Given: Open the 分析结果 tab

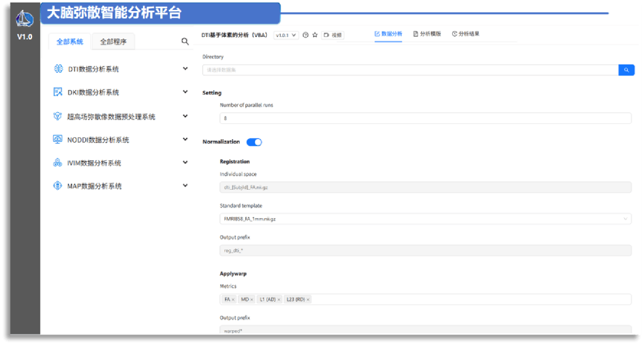Looking at the screenshot, I should pyautogui.click(x=465, y=34).
